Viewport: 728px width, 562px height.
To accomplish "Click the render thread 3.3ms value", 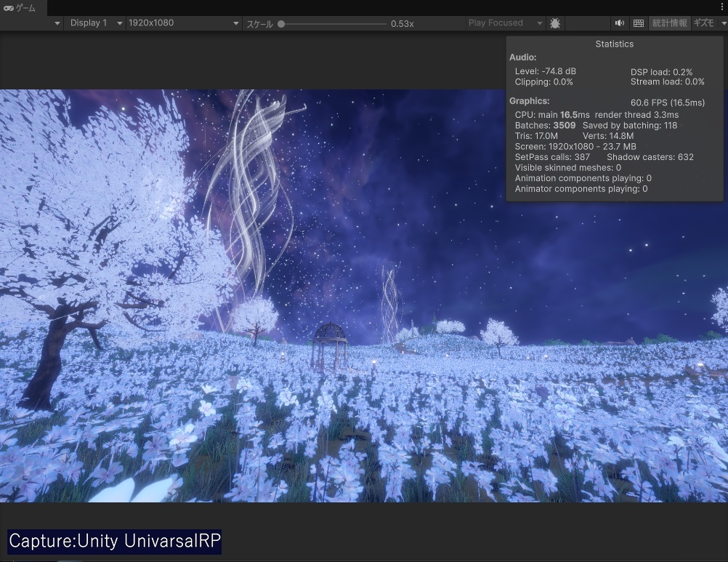I will 636,115.
